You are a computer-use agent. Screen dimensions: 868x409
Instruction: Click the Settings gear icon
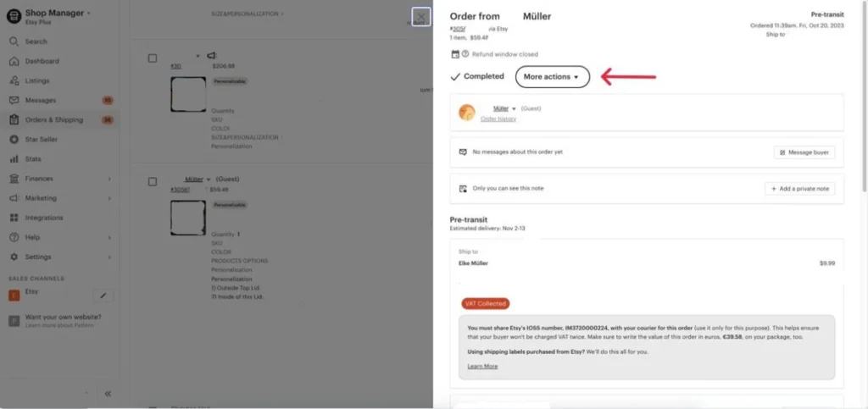(x=14, y=257)
